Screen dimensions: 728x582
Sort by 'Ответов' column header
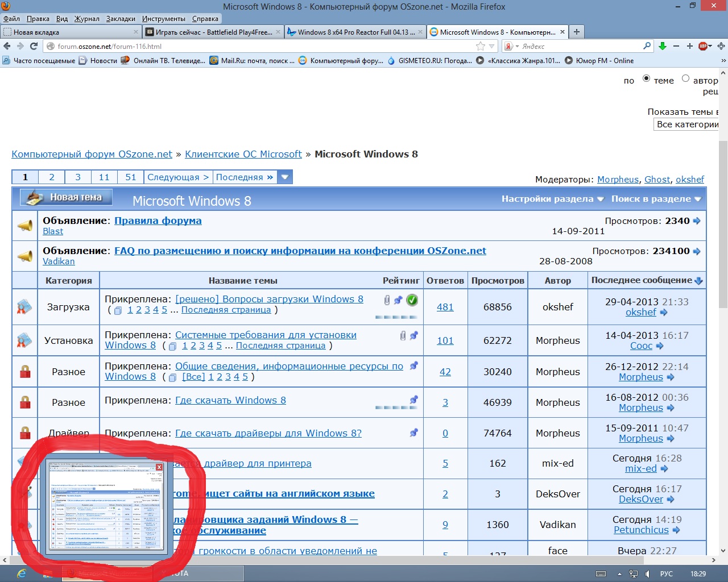pyautogui.click(x=445, y=280)
